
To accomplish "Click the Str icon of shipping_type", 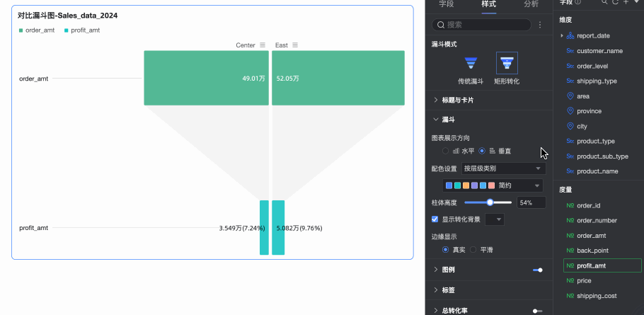I will click(x=570, y=81).
